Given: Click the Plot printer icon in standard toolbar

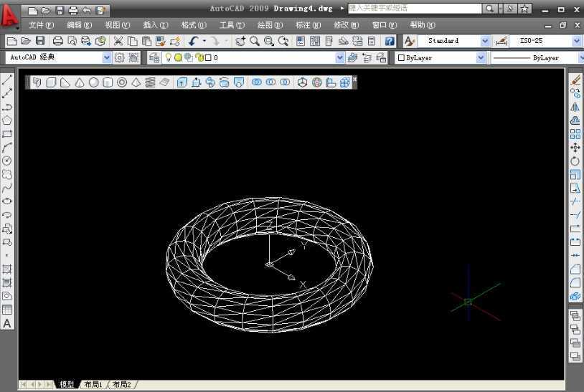Looking at the screenshot, I should pos(57,41).
